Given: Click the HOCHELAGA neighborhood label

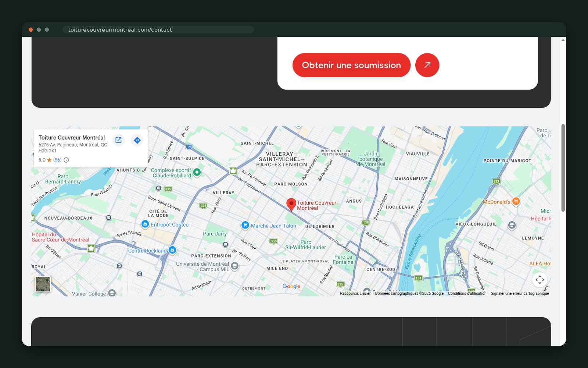Looking at the screenshot, I should point(399,207).
